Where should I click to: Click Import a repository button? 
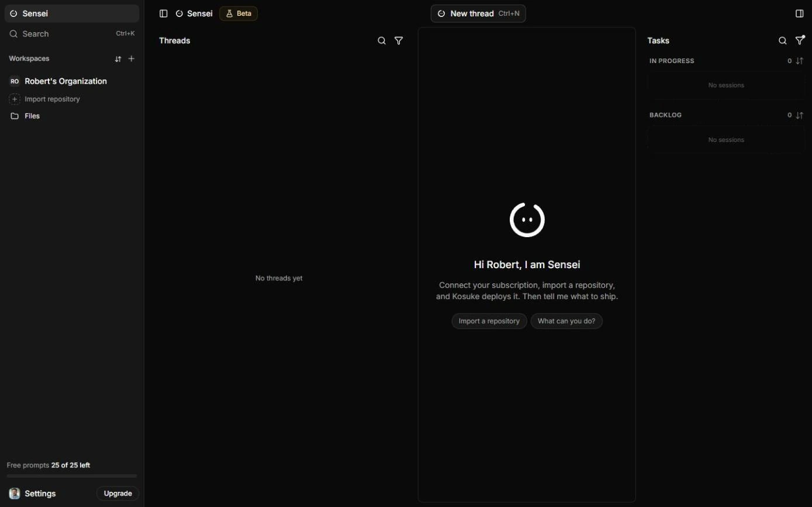489,321
